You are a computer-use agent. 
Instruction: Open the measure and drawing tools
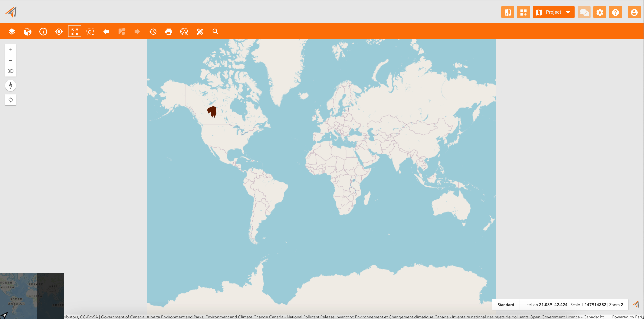coord(200,32)
